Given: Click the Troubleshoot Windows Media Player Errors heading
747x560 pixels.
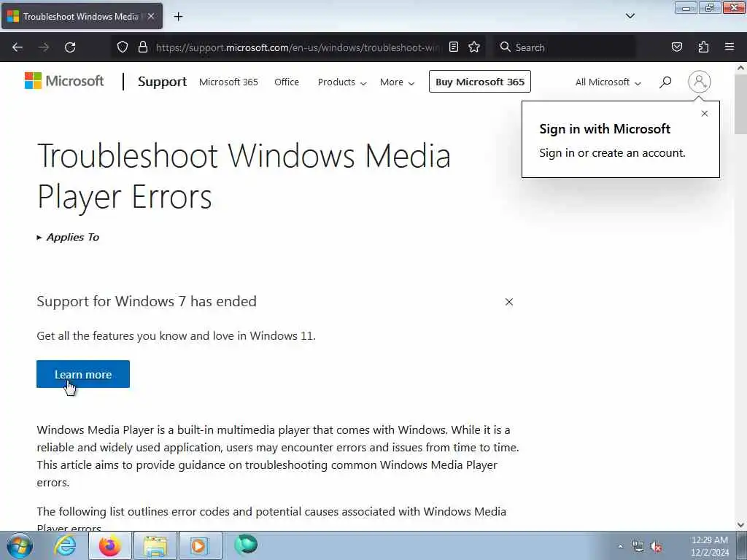Looking at the screenshot, I should point(244,176).
